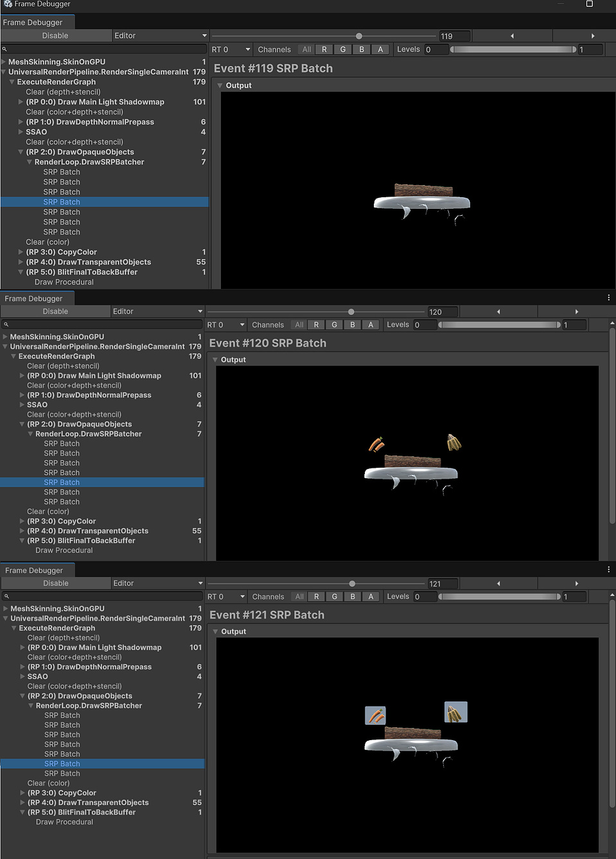
Task: Toggle B channel in event 121 panel
Action: pos(353,597)
